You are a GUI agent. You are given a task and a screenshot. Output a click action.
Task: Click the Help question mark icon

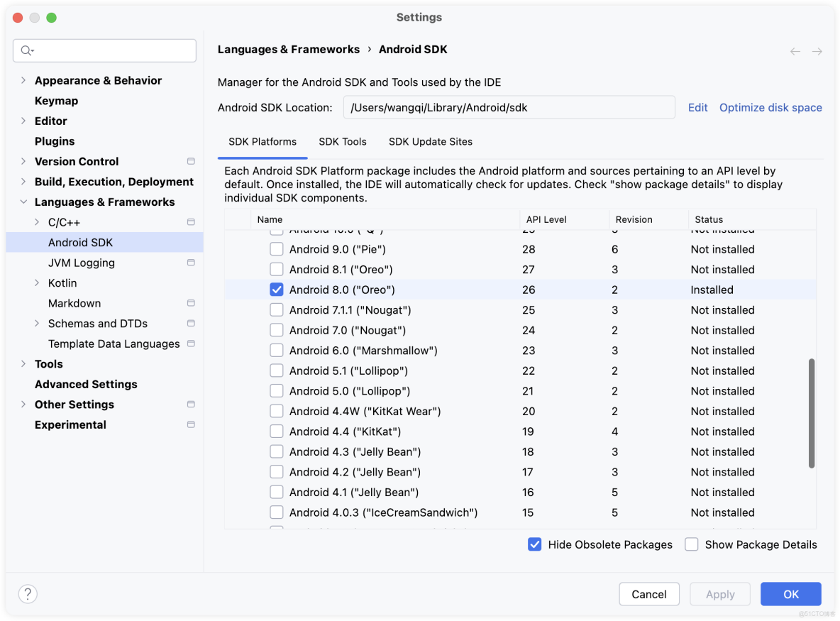28,594
